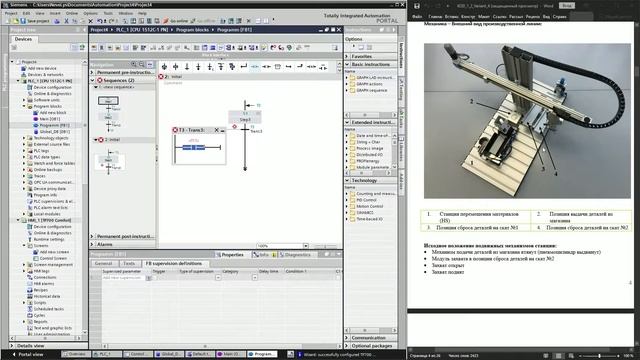Open the Options menu
This screenshot has width=640, height=360.
pyautogui.click(x=90, y=13)
